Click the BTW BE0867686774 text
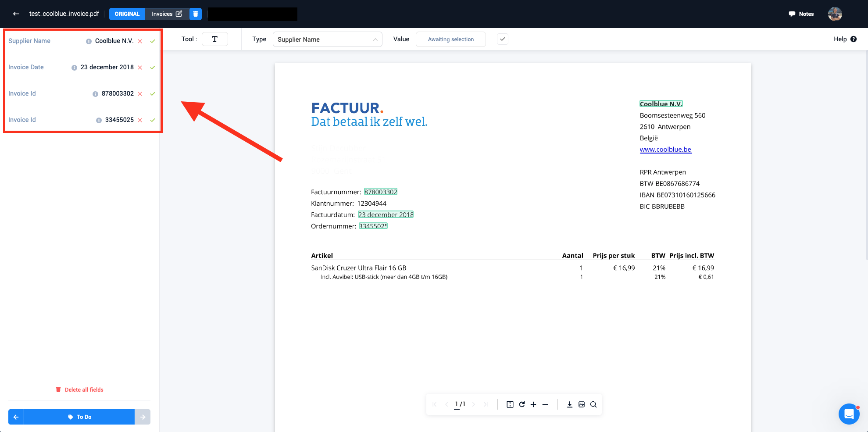The image size is (868, 432). pyautogui.click(x=669, y=183)
